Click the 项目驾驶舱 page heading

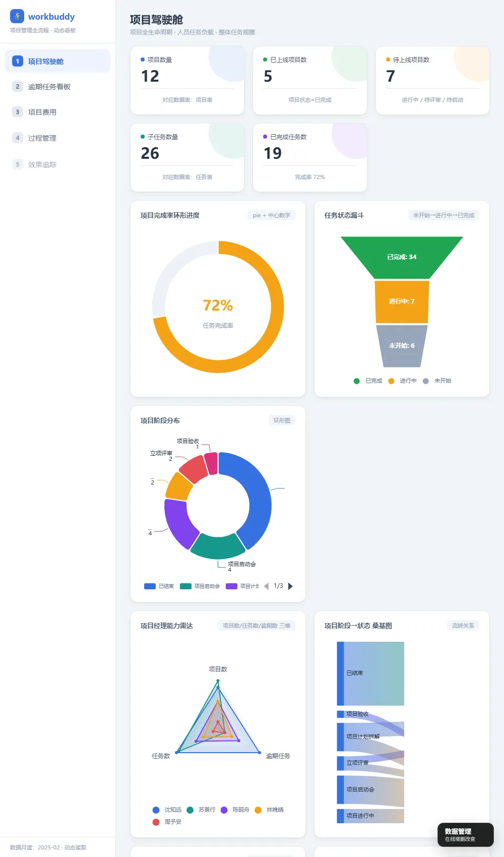[x=156, y=20]
